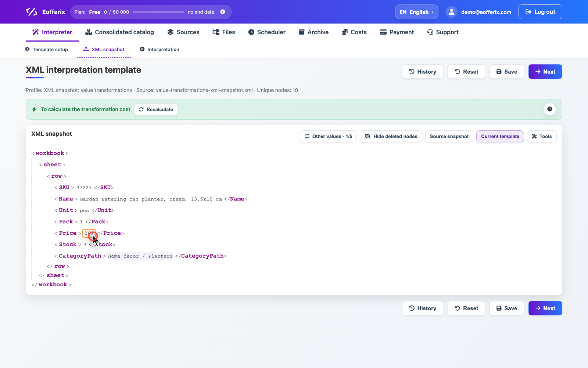Click the help question mark icon

550,109
